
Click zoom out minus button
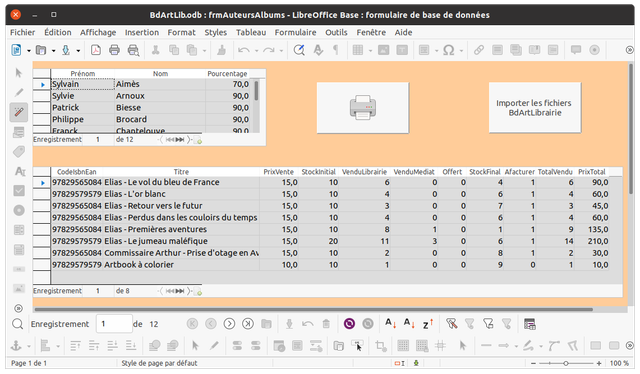click(x=533, y=363)
